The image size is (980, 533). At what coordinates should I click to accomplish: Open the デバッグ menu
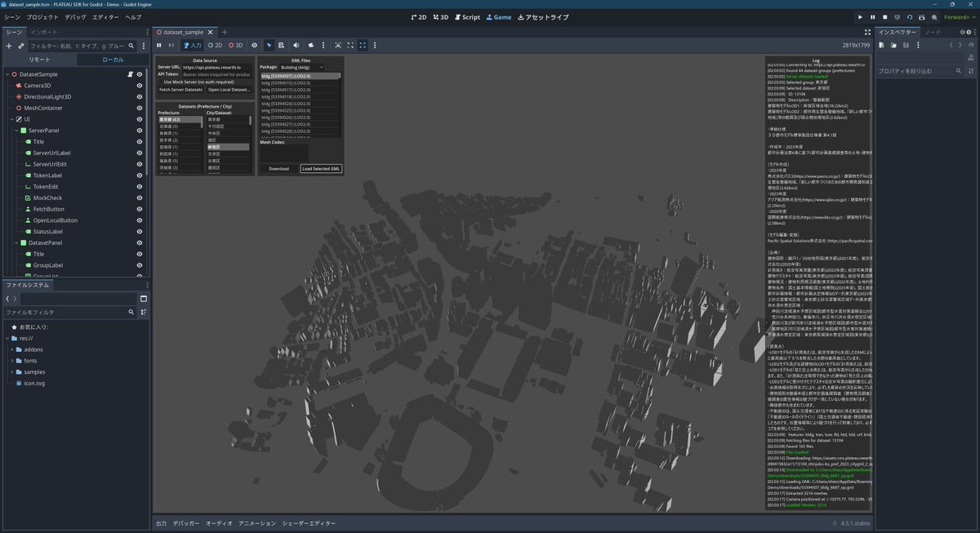pyautogui.click(x=75, y=16)
